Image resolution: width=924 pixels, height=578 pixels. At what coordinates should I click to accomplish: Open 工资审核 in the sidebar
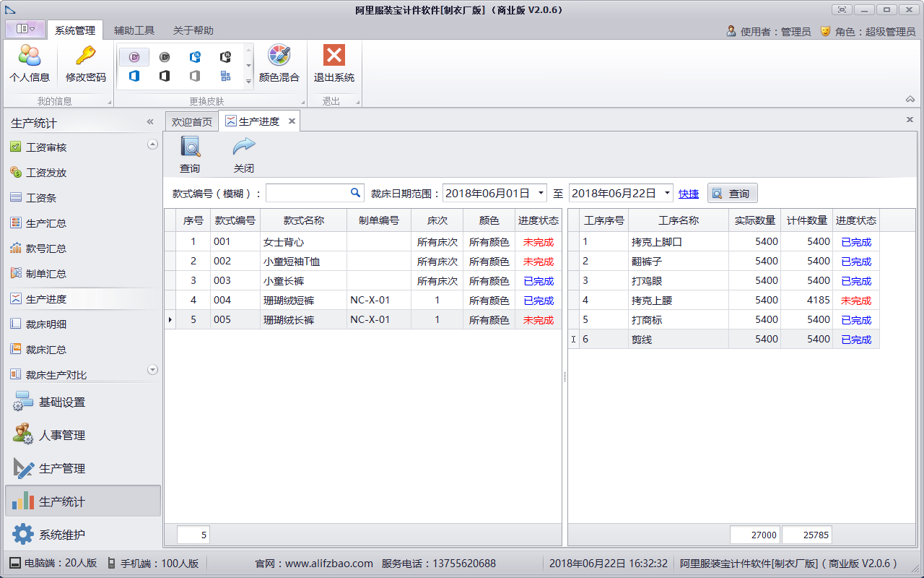[x=46, y=147]
